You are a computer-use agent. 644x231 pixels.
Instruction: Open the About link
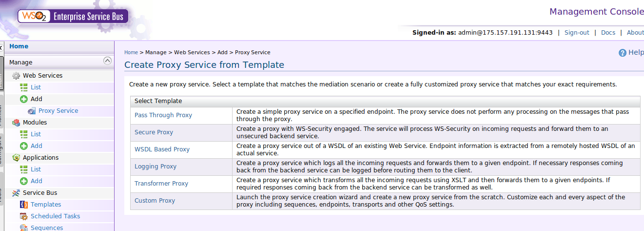pyautogui.click(x=635, y=33)
